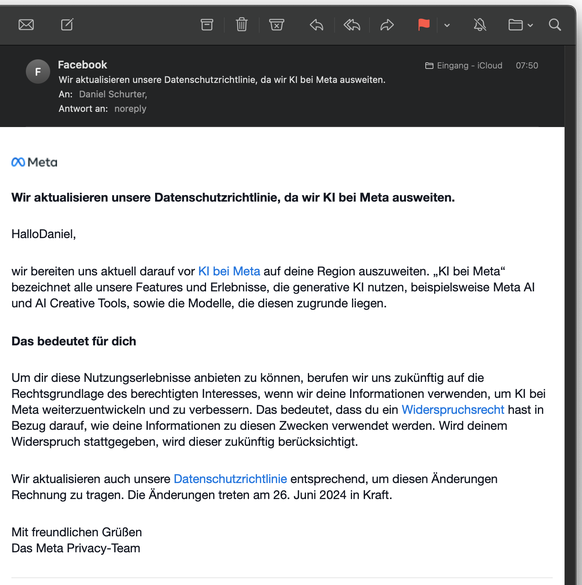Archive the Facebook email

click(207, 25)
